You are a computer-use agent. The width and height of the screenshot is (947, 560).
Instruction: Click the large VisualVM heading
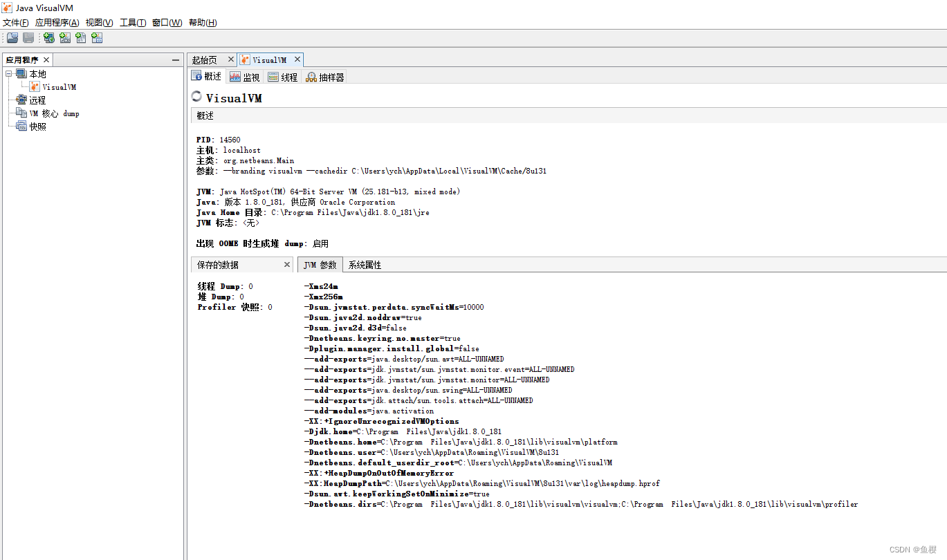[x=234, y=98]
